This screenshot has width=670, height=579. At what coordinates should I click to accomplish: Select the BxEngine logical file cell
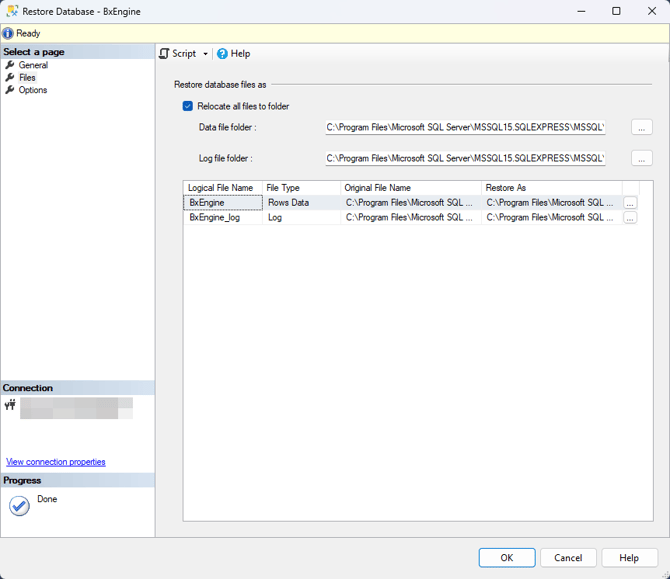(x=223, y=203)
